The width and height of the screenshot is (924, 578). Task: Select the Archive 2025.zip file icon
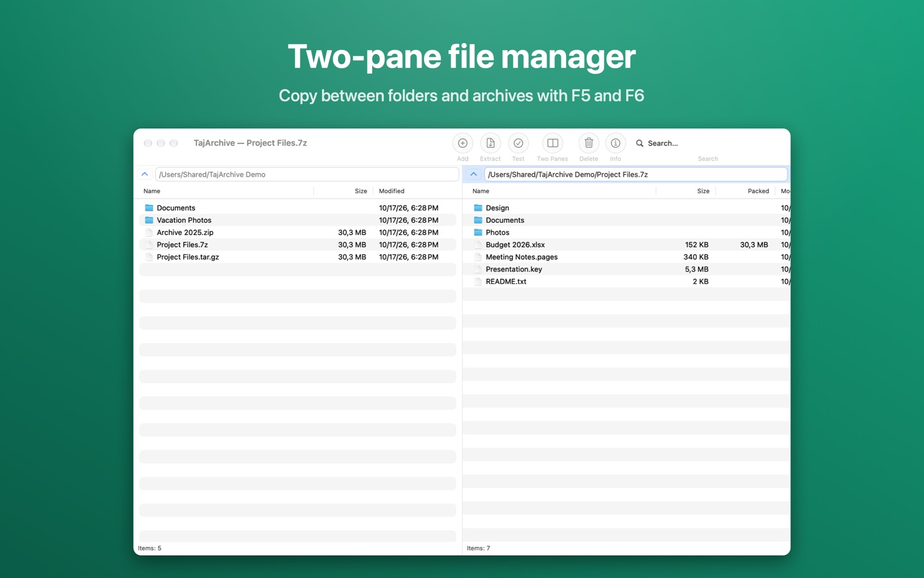[x=149, y=232]
